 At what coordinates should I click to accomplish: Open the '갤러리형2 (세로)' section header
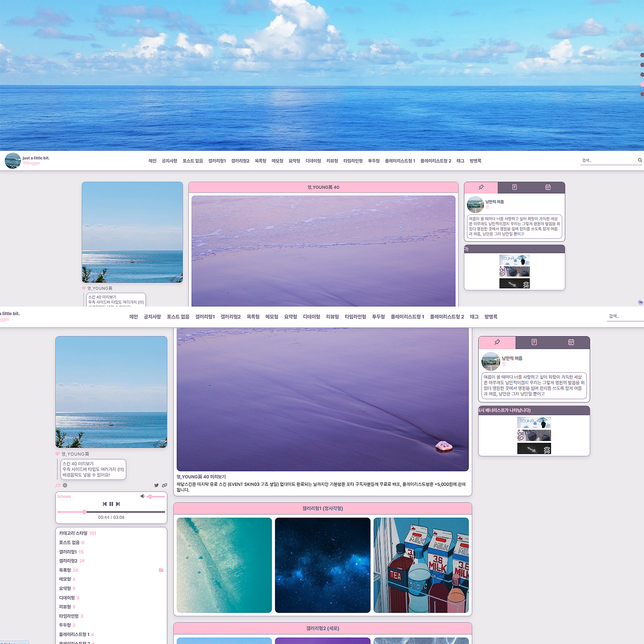(x=323, y=628)
